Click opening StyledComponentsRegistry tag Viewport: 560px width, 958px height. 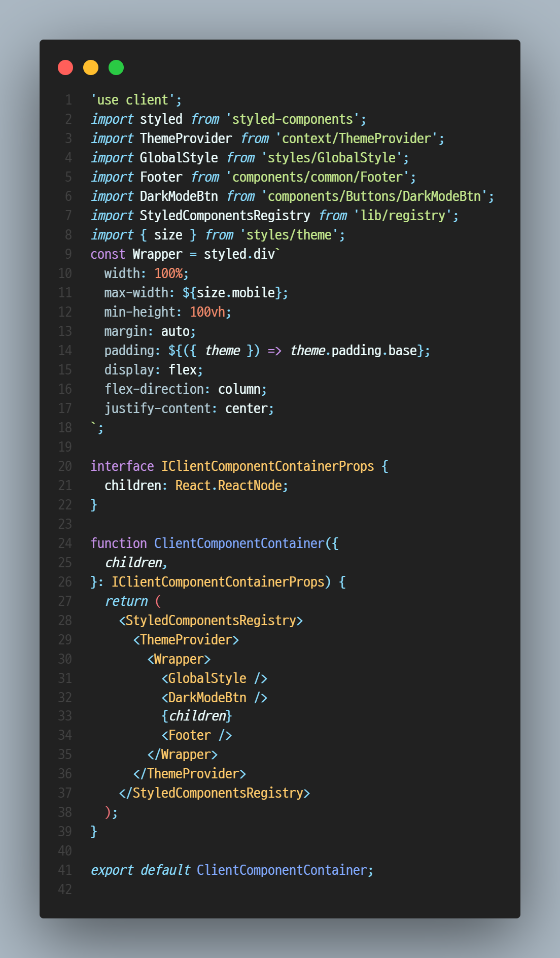point(211,621)
